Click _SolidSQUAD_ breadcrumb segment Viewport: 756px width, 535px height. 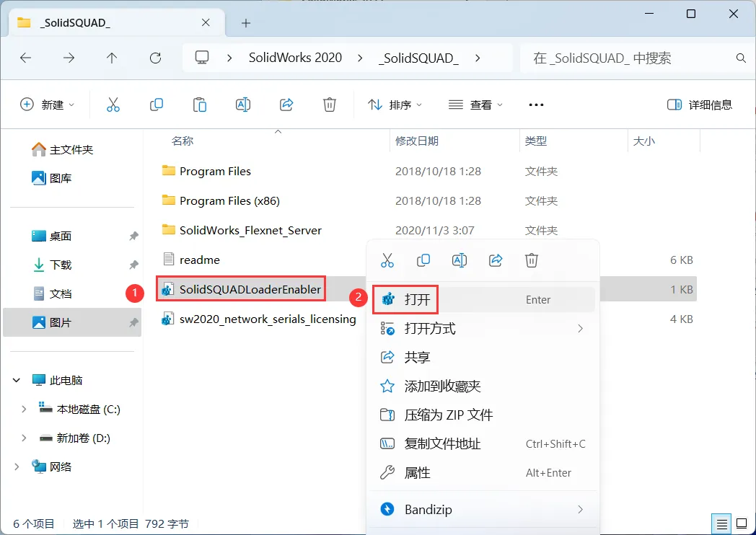(419, 58)
